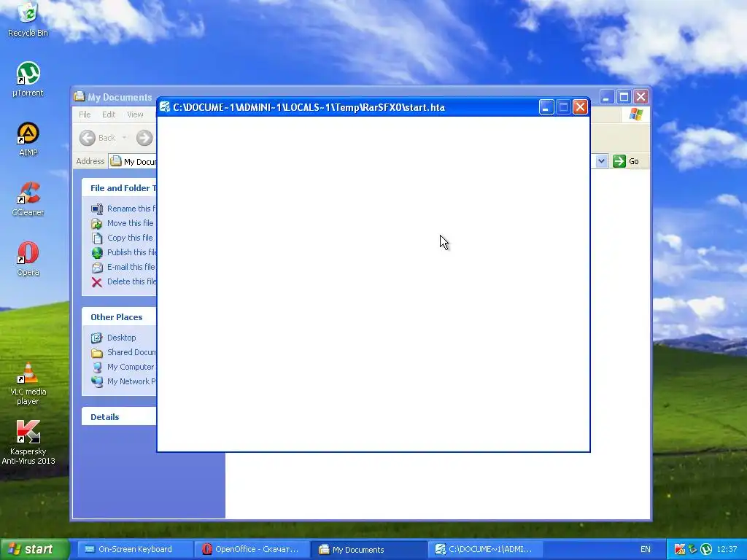
Task: Click the Kaspersky tray icon
Action: 680,549
